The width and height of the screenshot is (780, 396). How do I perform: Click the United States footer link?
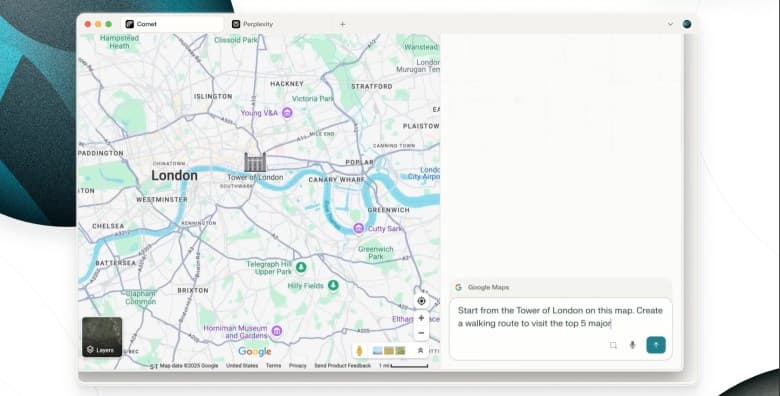[242, 366]
